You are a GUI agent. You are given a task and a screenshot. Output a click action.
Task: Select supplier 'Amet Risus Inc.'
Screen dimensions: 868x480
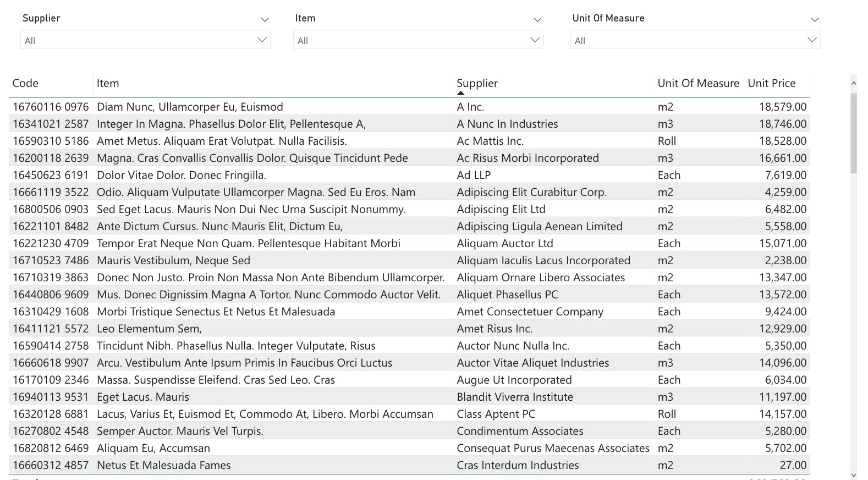495,329
